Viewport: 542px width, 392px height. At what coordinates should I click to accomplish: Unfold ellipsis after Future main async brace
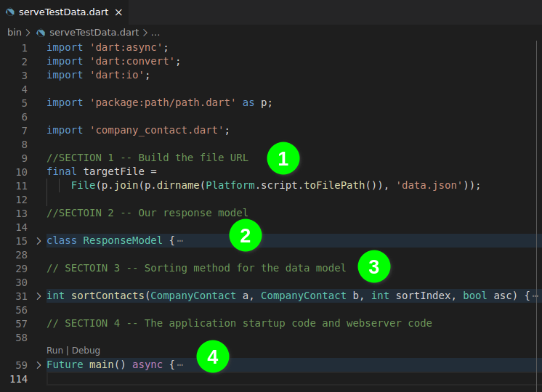tap(180, 365)
